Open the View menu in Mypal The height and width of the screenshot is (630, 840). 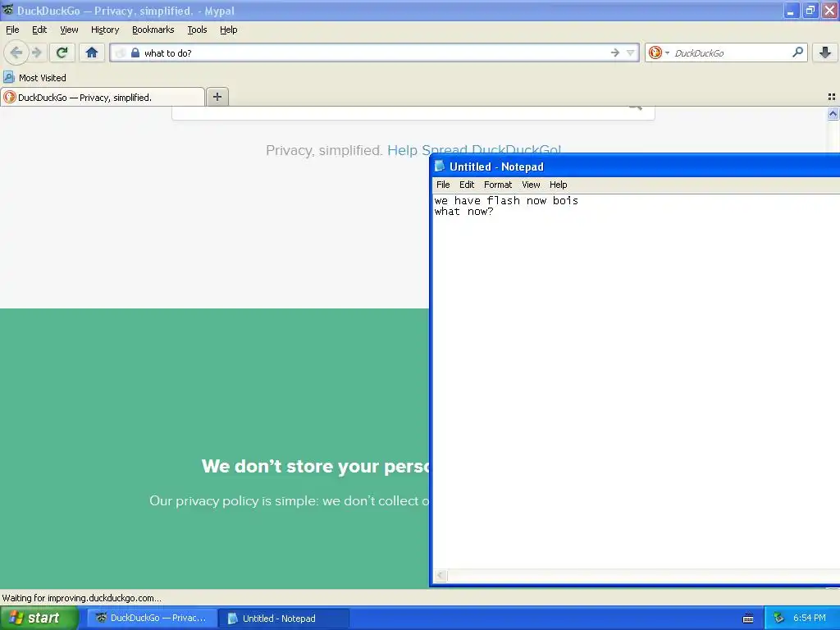[69, 30]
